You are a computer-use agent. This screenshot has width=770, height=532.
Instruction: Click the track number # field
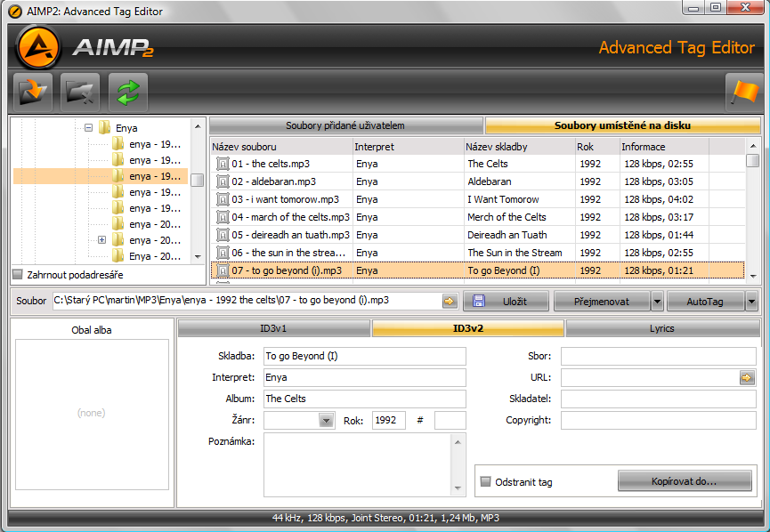(450, 421)
